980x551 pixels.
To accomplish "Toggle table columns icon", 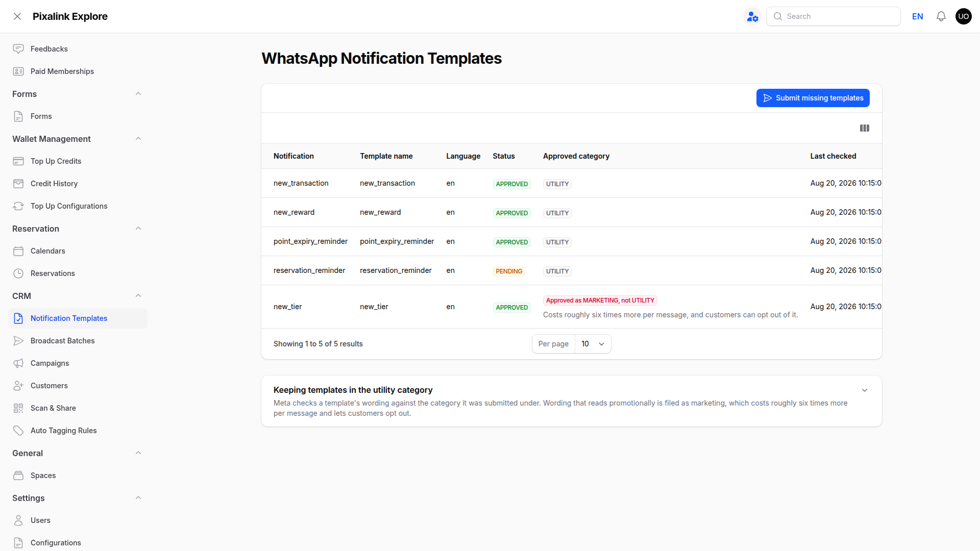I will coord(865,128).
